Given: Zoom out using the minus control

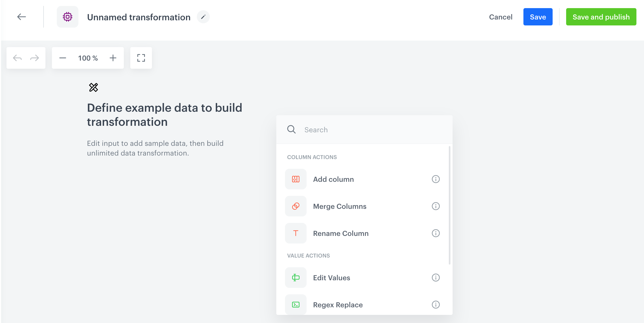Looking at the screenshot, I should click(62, 58).
